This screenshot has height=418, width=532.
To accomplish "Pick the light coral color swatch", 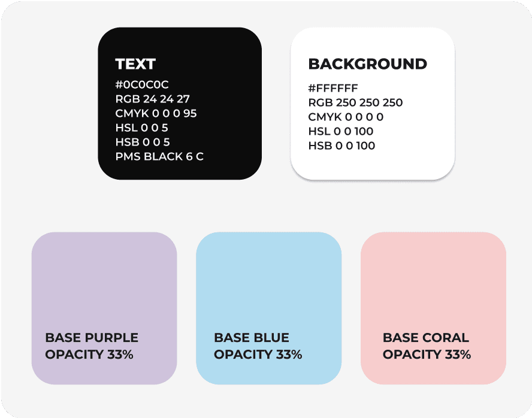I will (x=433, y=281).
